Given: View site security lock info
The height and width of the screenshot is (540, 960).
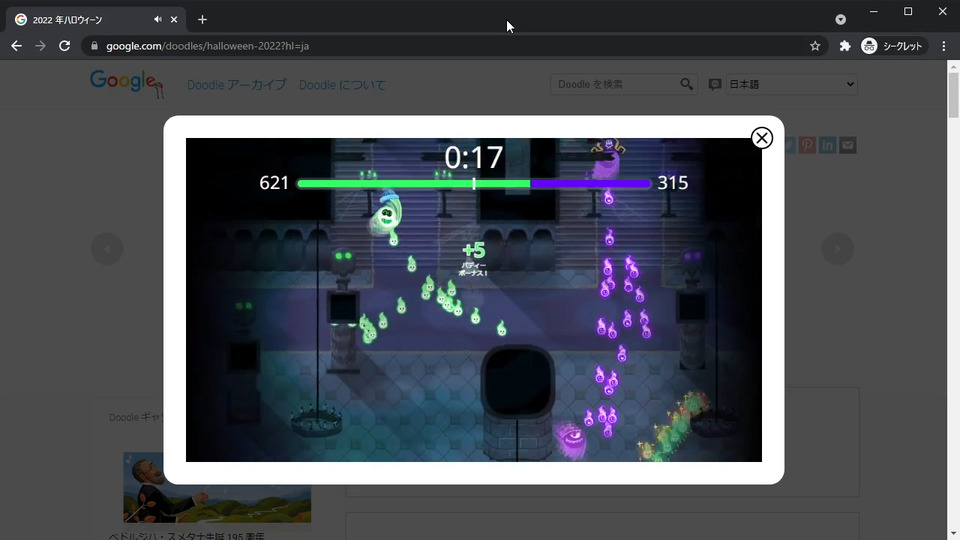Looking at the screenshot, I should click(x=94, y=46).
